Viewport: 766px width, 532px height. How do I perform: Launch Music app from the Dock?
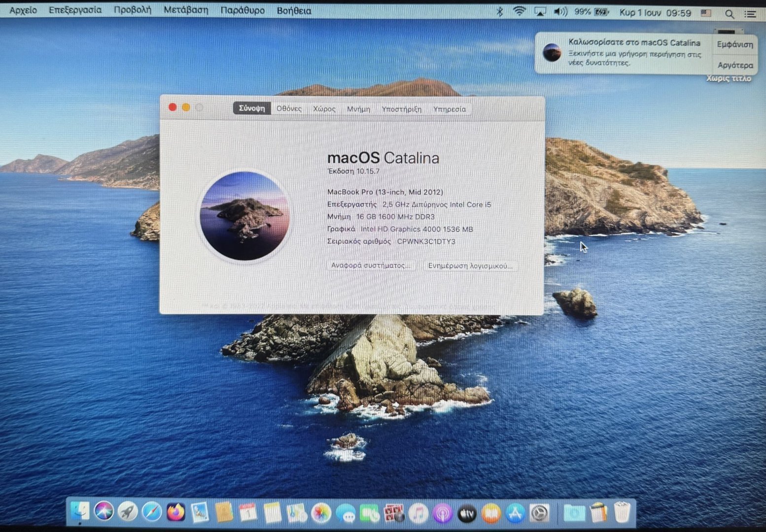click(418, 514)
